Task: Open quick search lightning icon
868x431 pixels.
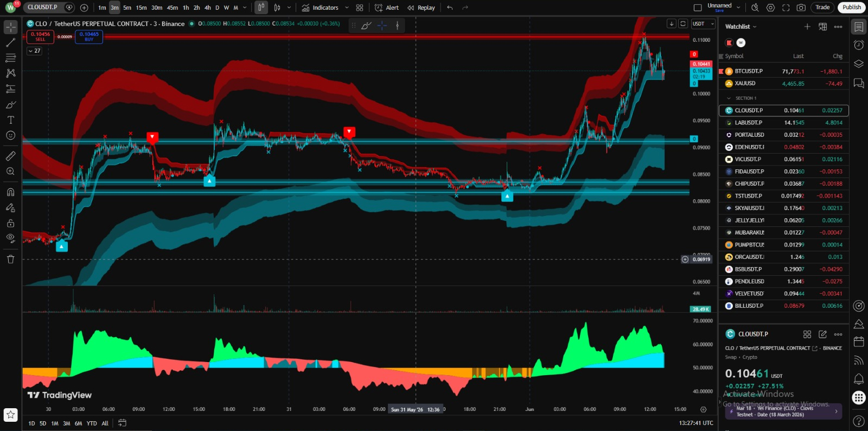Action: coord(755,8)
